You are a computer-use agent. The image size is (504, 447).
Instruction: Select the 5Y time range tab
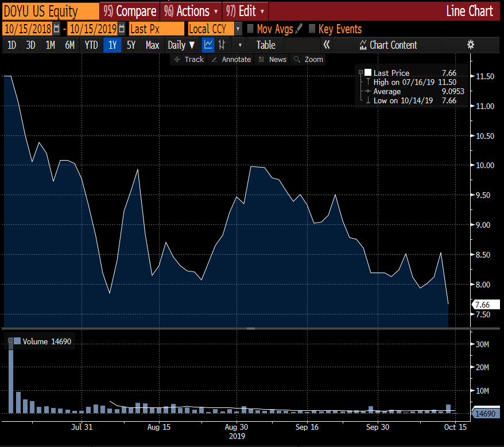[131, 45]
